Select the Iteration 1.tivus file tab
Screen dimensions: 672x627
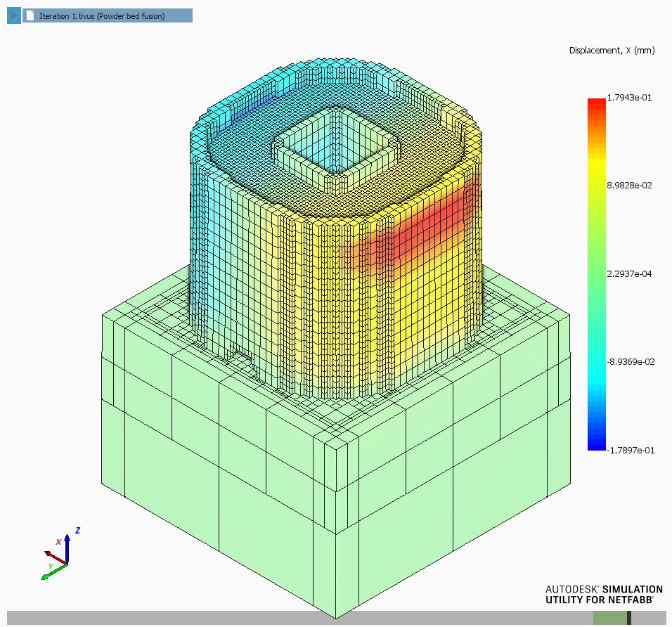click(x=108, y=16)
